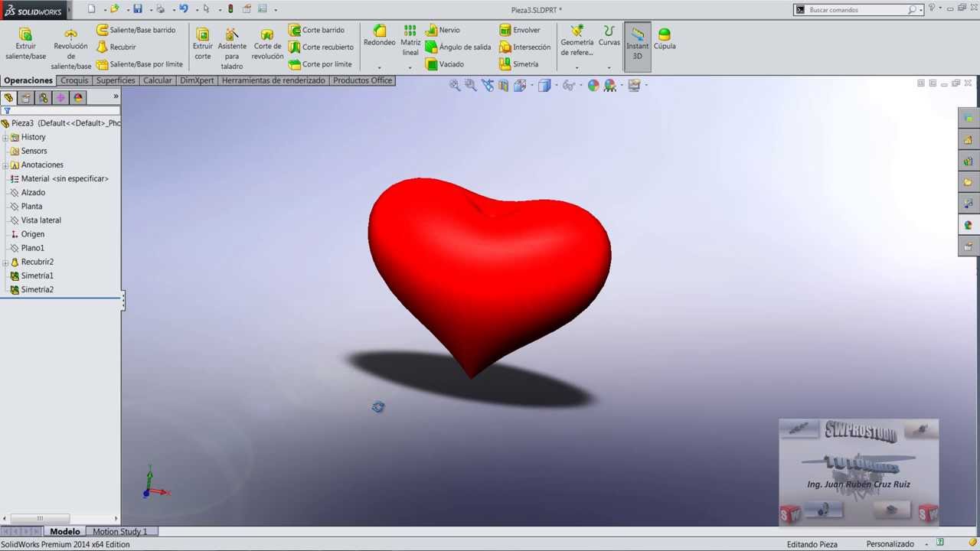This screenshot has width=980, height=551.
Task: Expand the Anotaciones folder
Action: click(5, 165)
